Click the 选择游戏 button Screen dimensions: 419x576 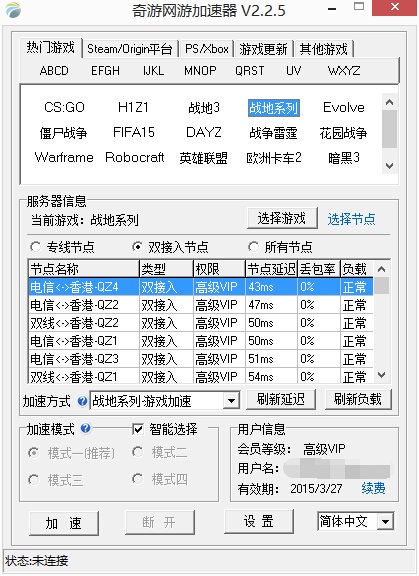[282, 218]
